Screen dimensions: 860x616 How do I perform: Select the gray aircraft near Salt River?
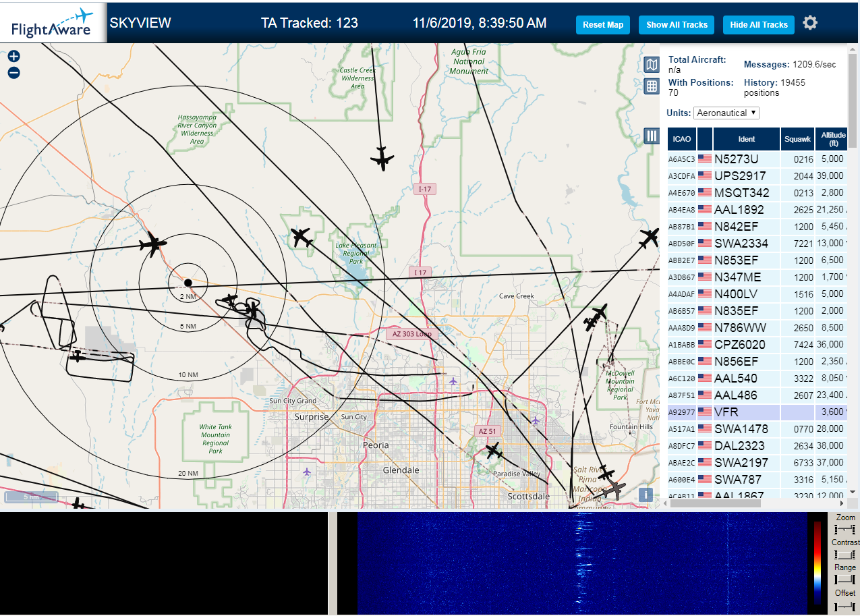pos(614,490)
